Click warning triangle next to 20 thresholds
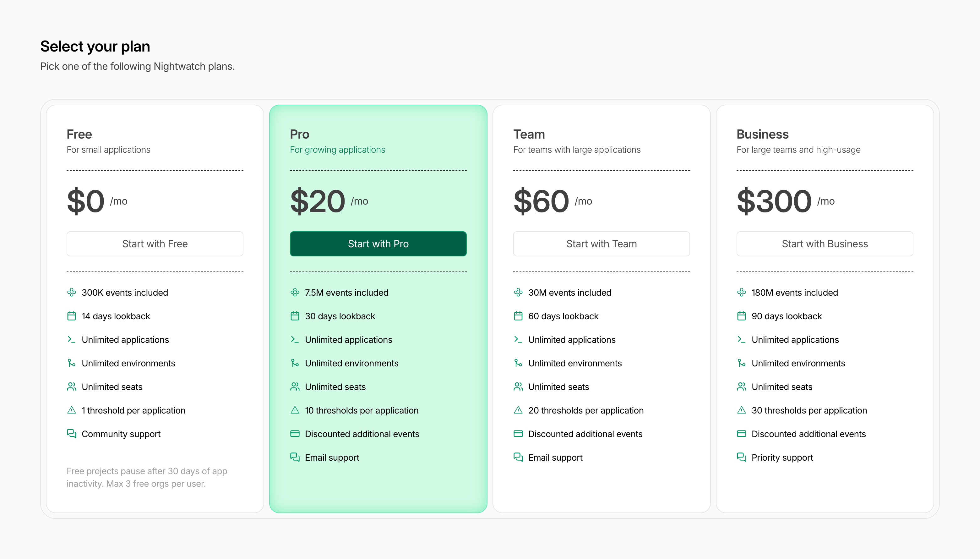Viewport: 980px width, 559px height. pos(518,410)
